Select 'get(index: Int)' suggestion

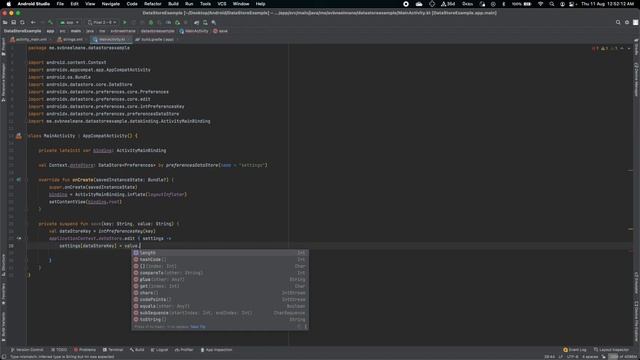(x=220, y=286)
